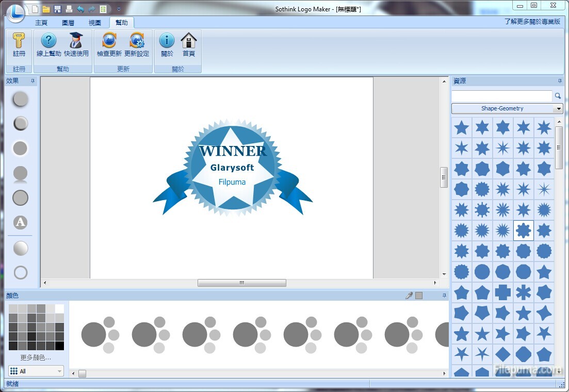Image resolution: width=569 pixels, height=392 pixels.
Task: Open the 快速使用 quick start guide
Action: [x=76, y=45]
